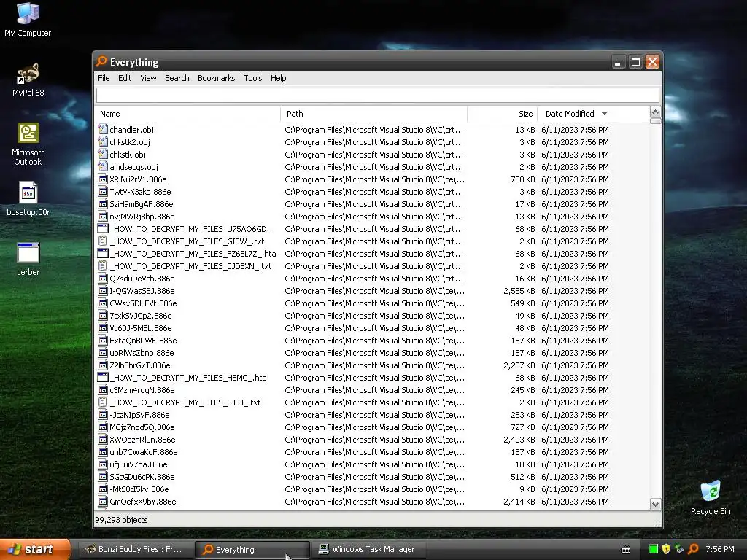Select file name ufjSuiV7da.886e
Image resolution: width=747 pixels, height=560 pixels.
[x=138, y=464]
